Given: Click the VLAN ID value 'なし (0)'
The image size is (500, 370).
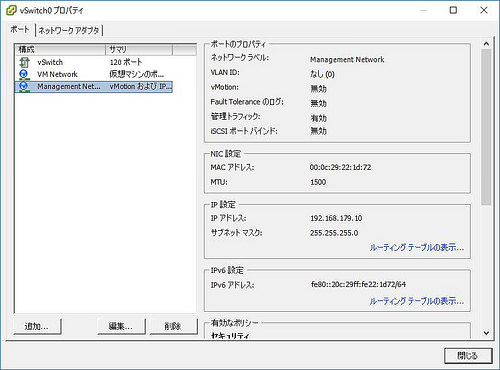Looking at the screenshot, I should (x=322, y=74).
